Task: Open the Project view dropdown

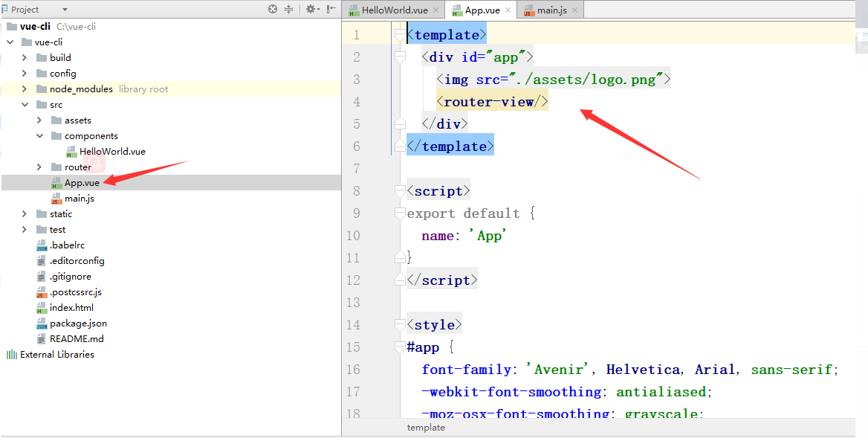Action: point(65,10)
